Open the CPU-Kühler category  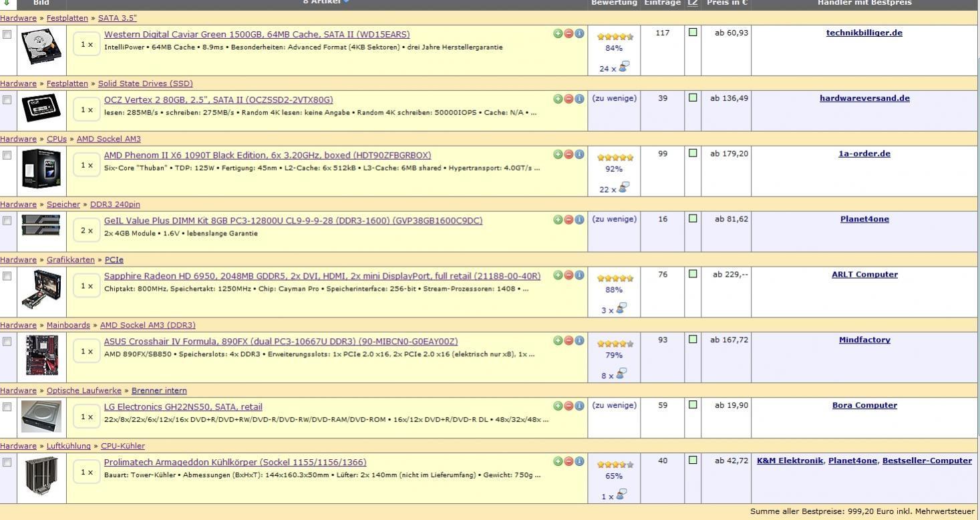click(x=123, y=446)
